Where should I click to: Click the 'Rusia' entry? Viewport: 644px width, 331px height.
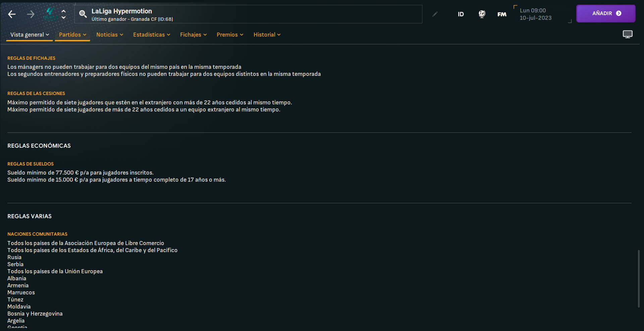[x=14, y=257]
